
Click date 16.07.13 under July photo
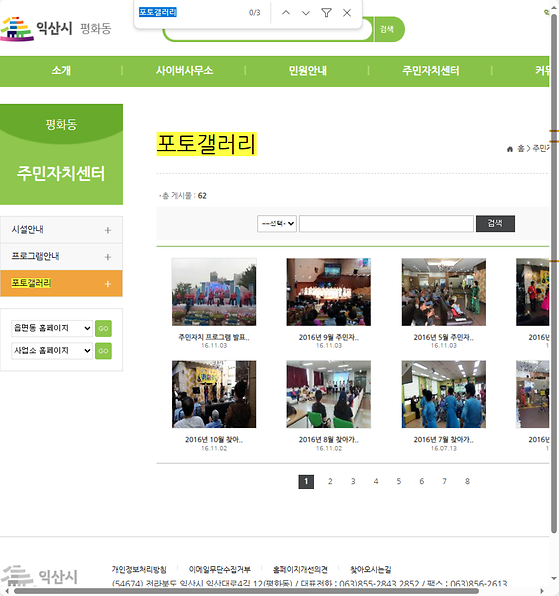pyautogui.click(x=443, y=449)
